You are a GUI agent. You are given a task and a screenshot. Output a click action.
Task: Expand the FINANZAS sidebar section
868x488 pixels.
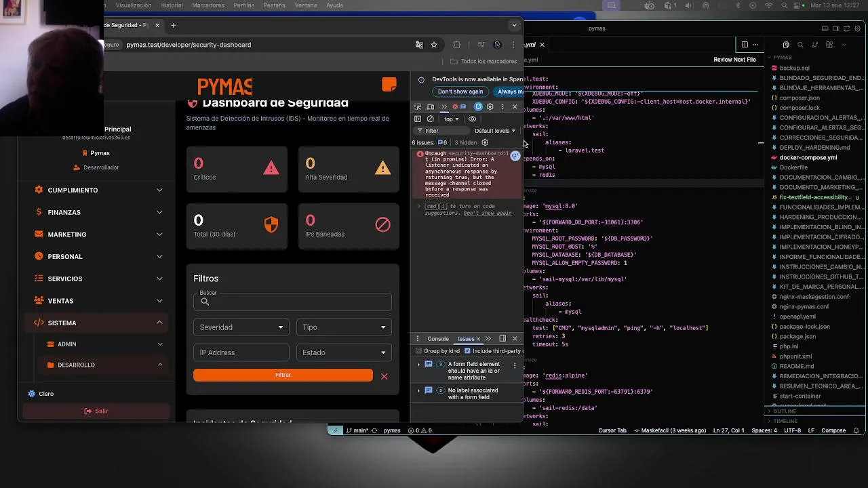95,212
